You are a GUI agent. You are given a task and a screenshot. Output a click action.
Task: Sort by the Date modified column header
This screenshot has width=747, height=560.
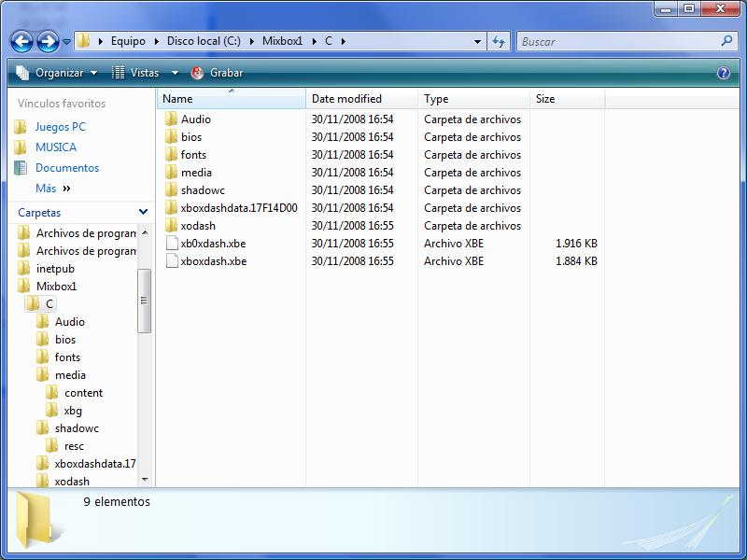pos(346,99)
